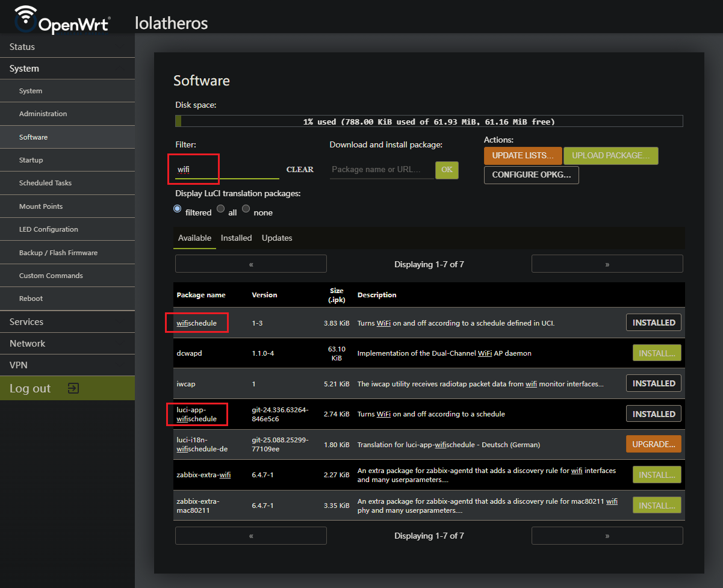Click INSTALLED button for luci-app-wifischedule

[x=654, y=414]
